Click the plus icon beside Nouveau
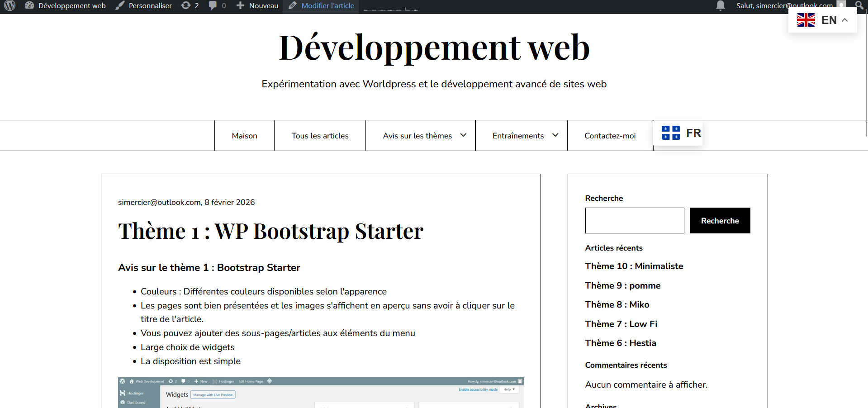The height and width of the screenshot is (408, 868). [240, 6]
